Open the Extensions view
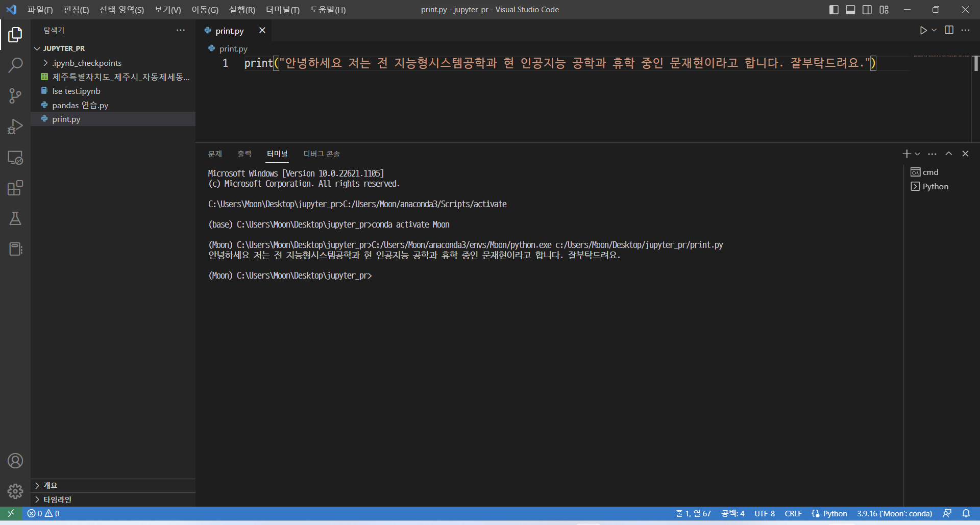 (15, 188)
